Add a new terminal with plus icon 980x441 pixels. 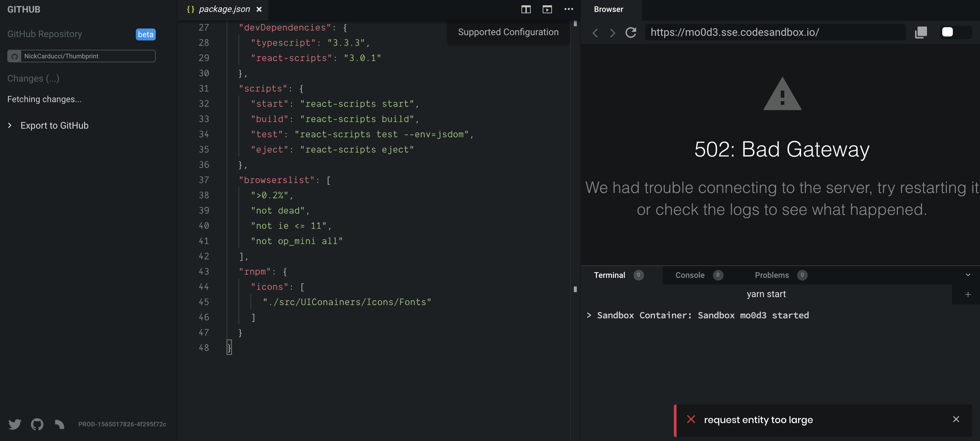coord(968,294)
